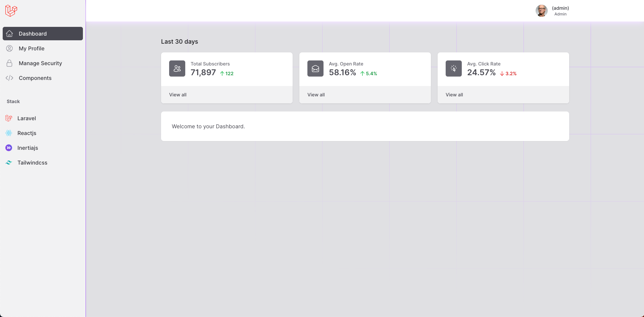The height and width of the screenshot is (317, 644).
Task: Open the (admin) user menu
Action: (x=560, y=8)
